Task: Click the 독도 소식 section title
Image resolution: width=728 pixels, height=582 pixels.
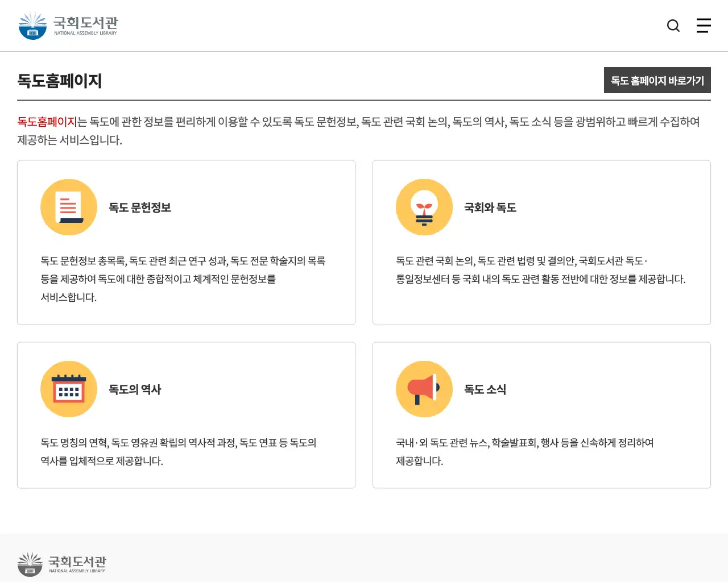Action: 485,389
